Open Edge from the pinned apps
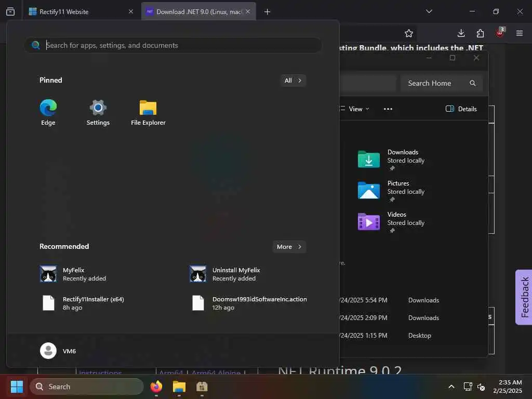Viewport: 532px width, 399px height. tap(48, 112)
